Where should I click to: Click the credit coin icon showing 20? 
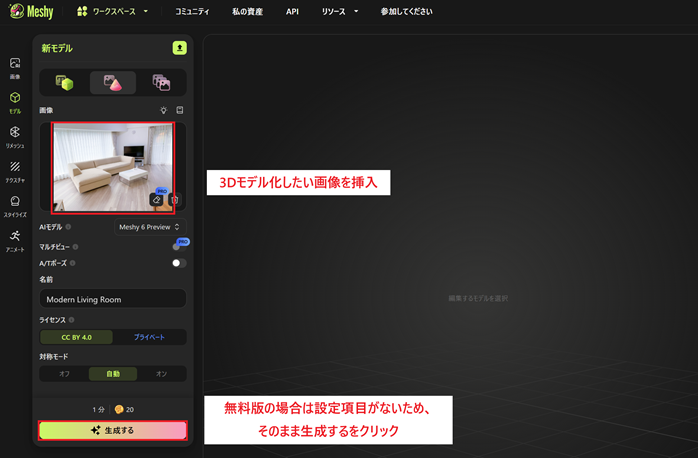pyautogui.click(x=119, y=409)
